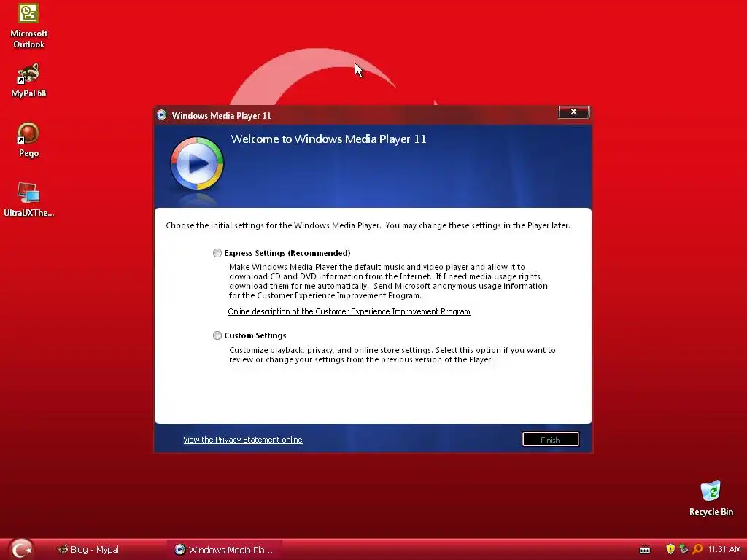Click the orange magnifier tray icon

point(697,549)
